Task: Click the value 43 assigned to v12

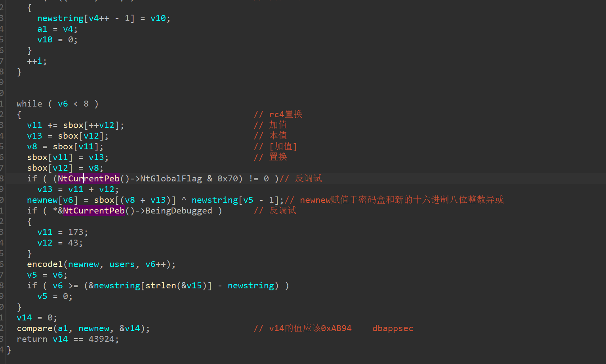Action: 73,243
